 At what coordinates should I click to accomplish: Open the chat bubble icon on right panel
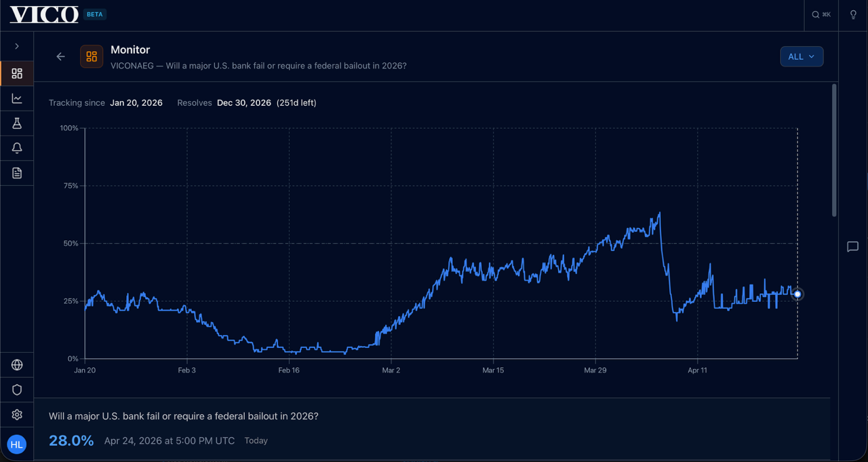853,247
